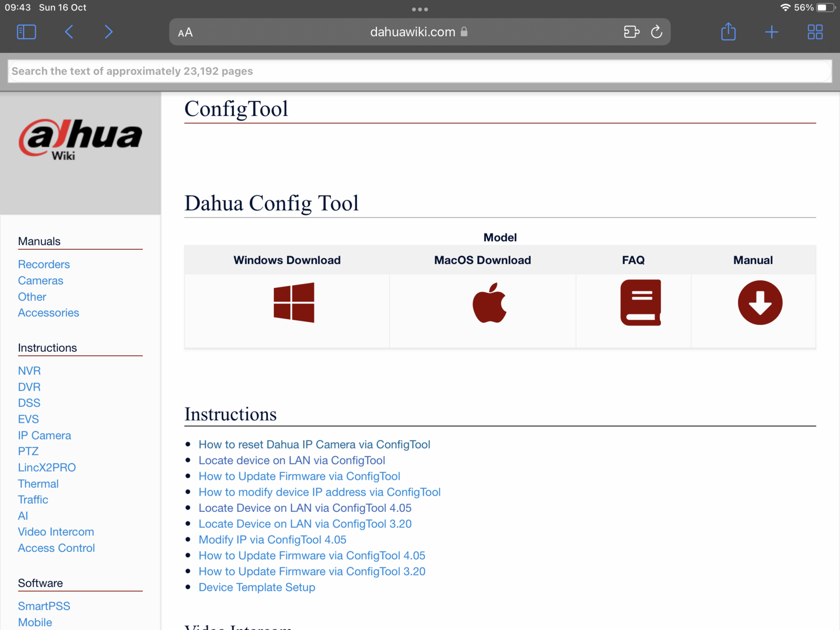Image resolution: width=840 pixels, height=630 pixels.
Task: Open the AA reader view menu
Action: 185,33
